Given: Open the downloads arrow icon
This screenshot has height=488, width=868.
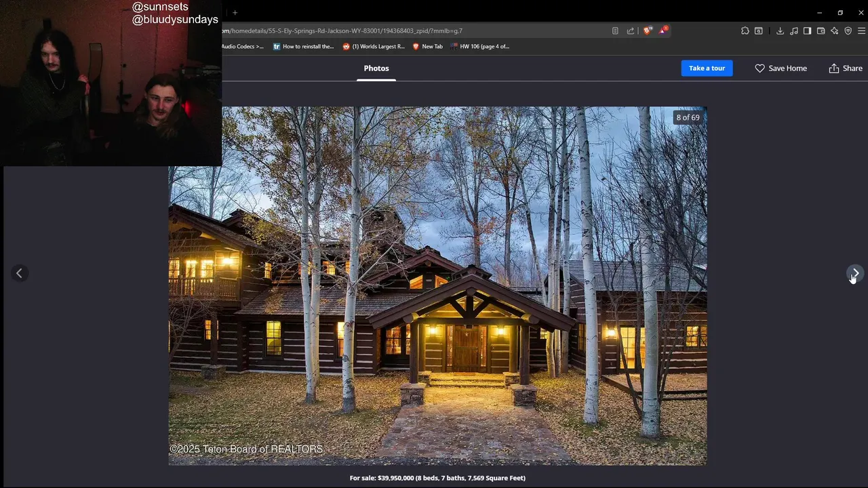Looking at the screenshot, I should click(780, 30).
